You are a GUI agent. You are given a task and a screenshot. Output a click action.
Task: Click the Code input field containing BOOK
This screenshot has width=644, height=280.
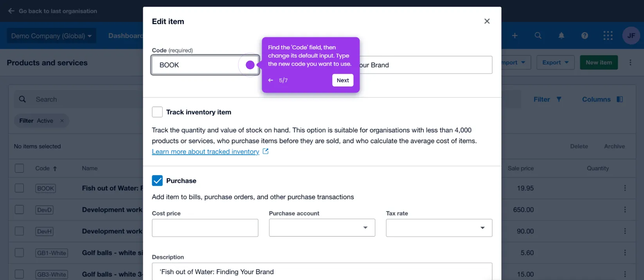click(205, 65)
